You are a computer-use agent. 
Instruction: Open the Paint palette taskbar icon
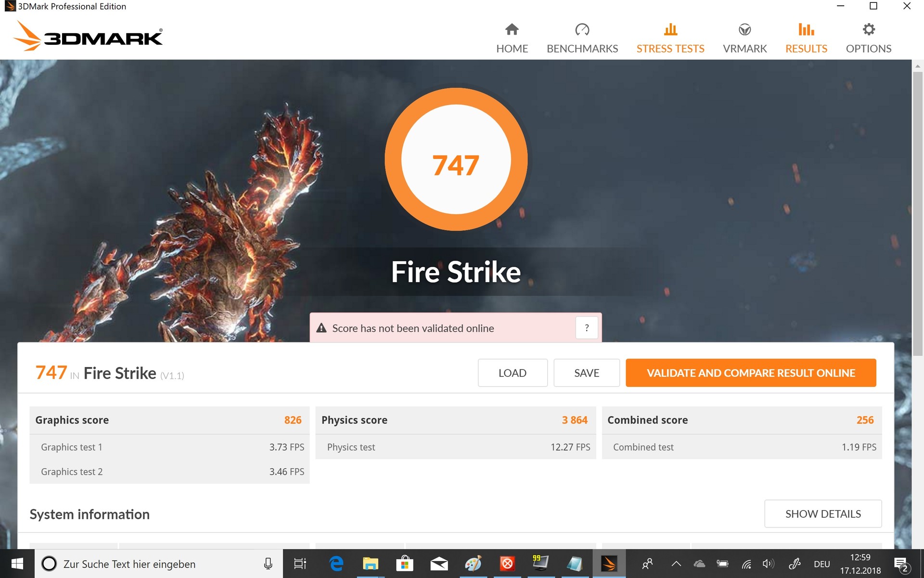pos(473,564)
